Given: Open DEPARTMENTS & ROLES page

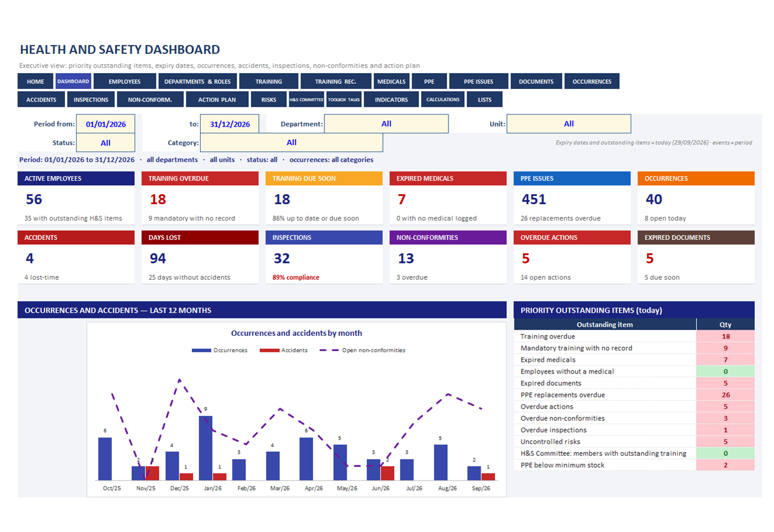Looking at the screenshot, I should coord(197,81).
